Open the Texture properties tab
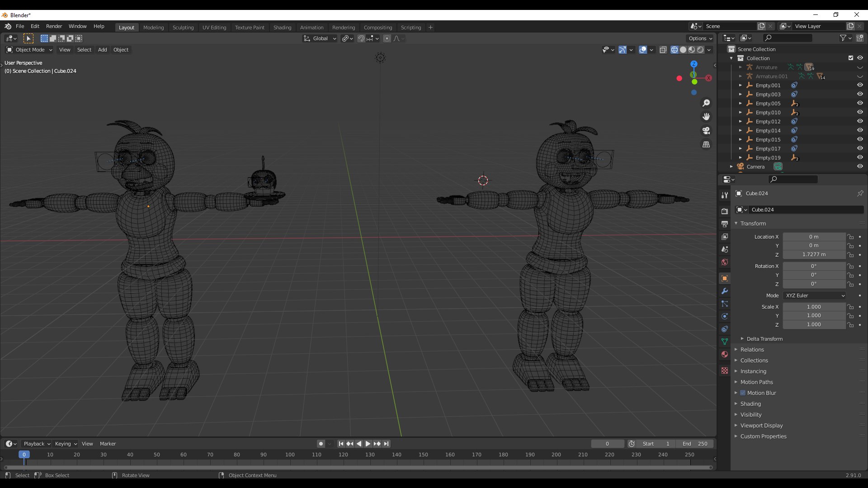 [725, 371]
